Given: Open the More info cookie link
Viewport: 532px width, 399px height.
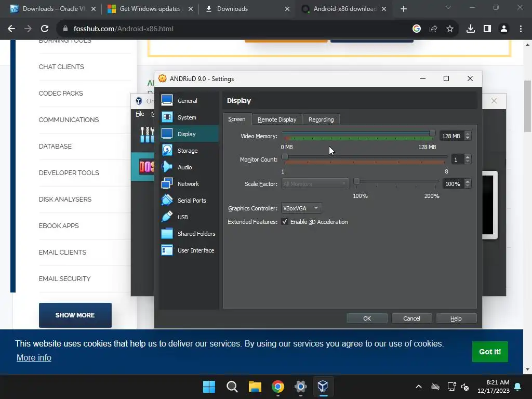Looking at the screenshot, I should tap(34, 357).
